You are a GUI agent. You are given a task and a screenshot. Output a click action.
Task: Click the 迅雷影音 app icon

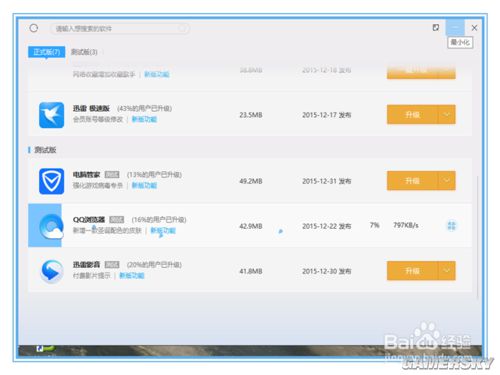[x=52, y=271]
